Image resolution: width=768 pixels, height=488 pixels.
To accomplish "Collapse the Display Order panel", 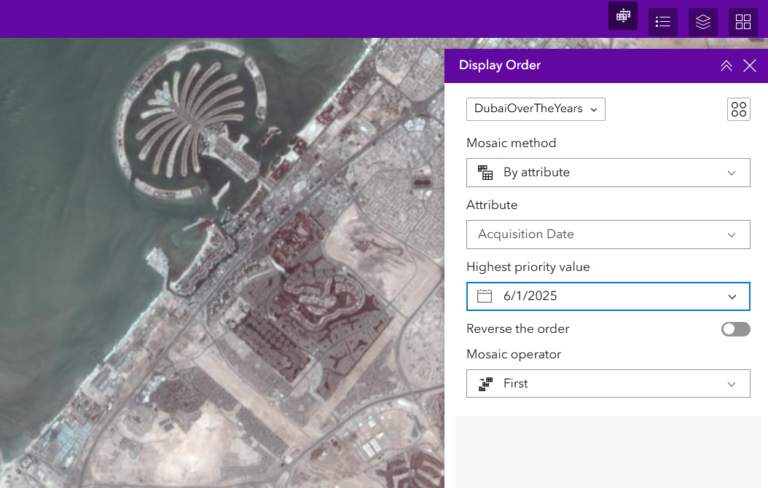I will (x=726, y=66).
